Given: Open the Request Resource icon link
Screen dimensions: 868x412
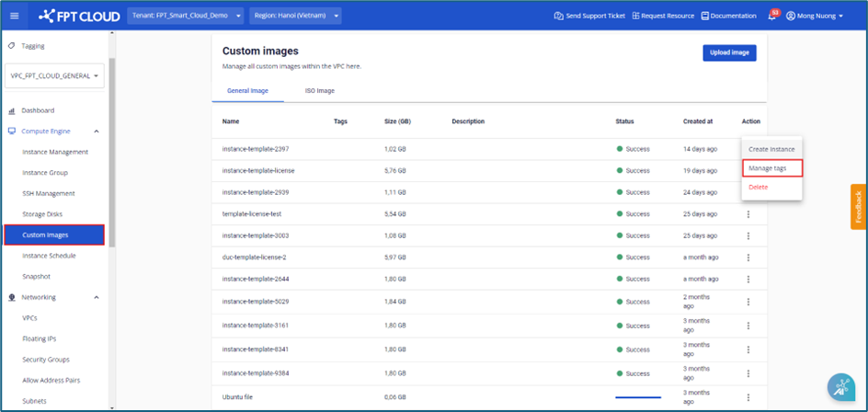Looking at the screenshot, I should tap(635, 16).
